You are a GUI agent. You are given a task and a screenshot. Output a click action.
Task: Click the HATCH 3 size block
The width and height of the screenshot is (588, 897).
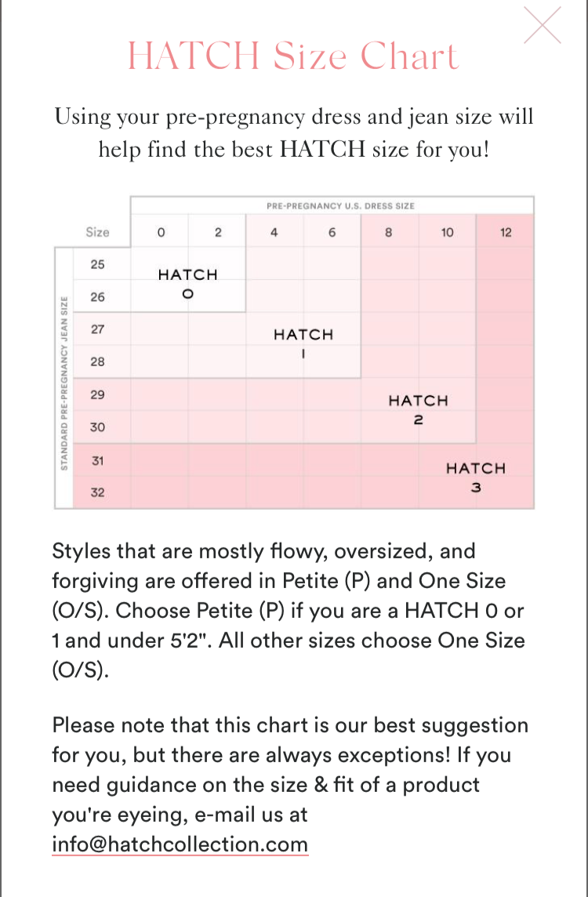point(476,477)
